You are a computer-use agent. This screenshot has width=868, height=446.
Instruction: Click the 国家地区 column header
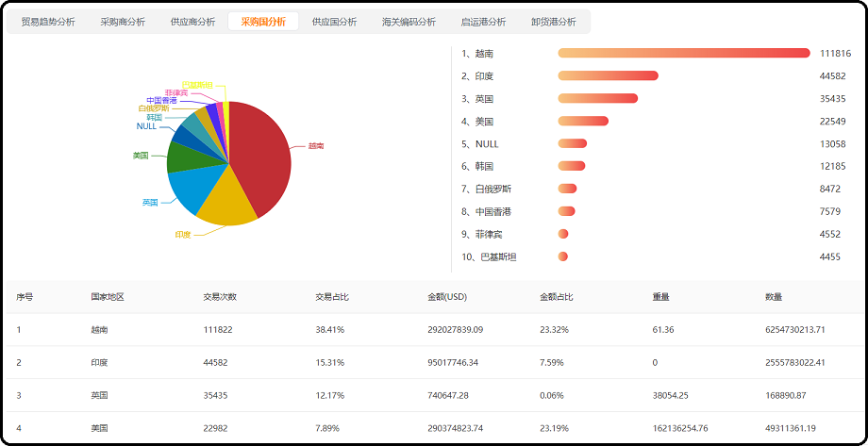[x=108, y=297]
